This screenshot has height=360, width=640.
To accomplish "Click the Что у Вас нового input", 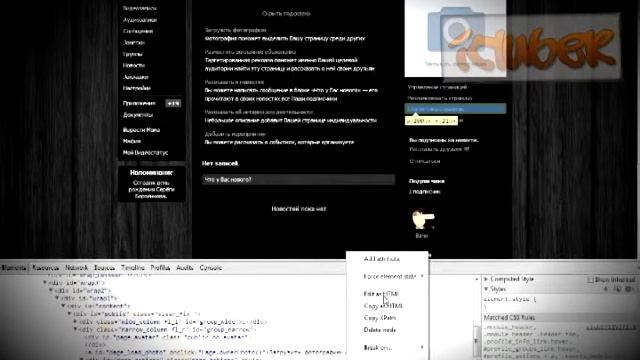I will (298, 180).
